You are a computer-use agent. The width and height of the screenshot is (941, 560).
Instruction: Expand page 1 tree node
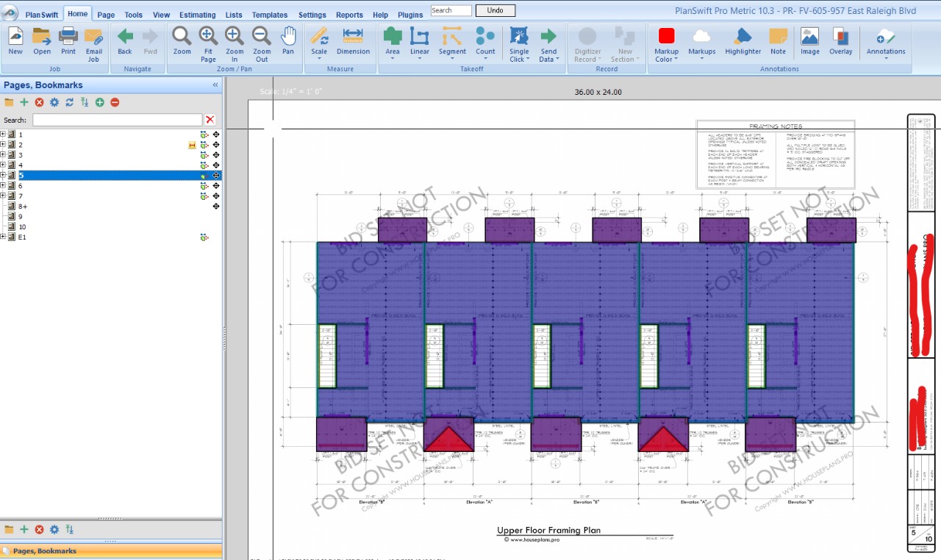point(3,134)
